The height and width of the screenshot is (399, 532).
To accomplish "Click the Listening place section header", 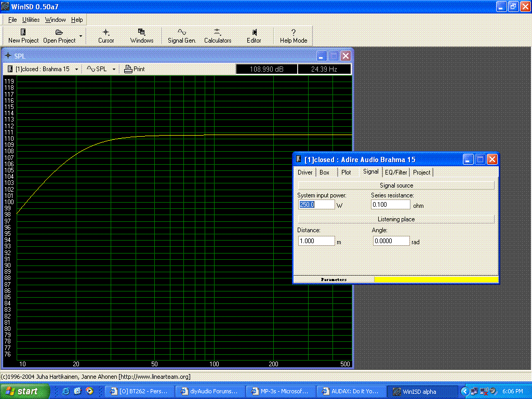I will 396,220.
